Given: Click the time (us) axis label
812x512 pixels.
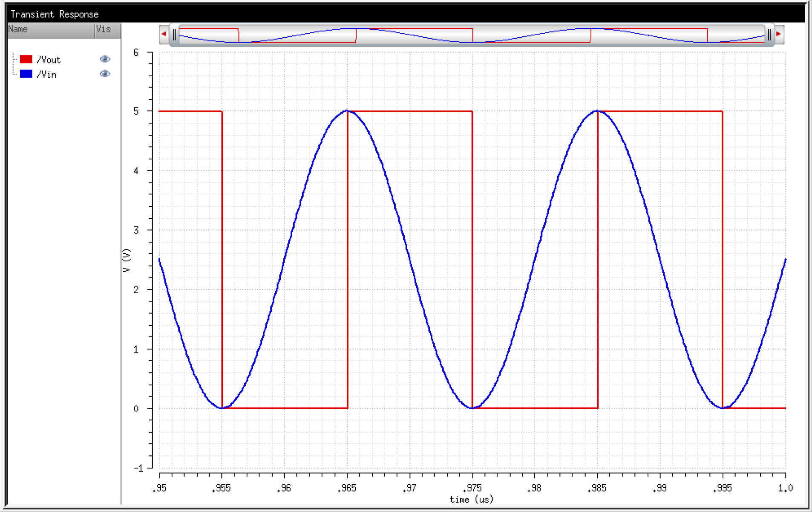Looking at the screenshot, I should tap(472, 500).
